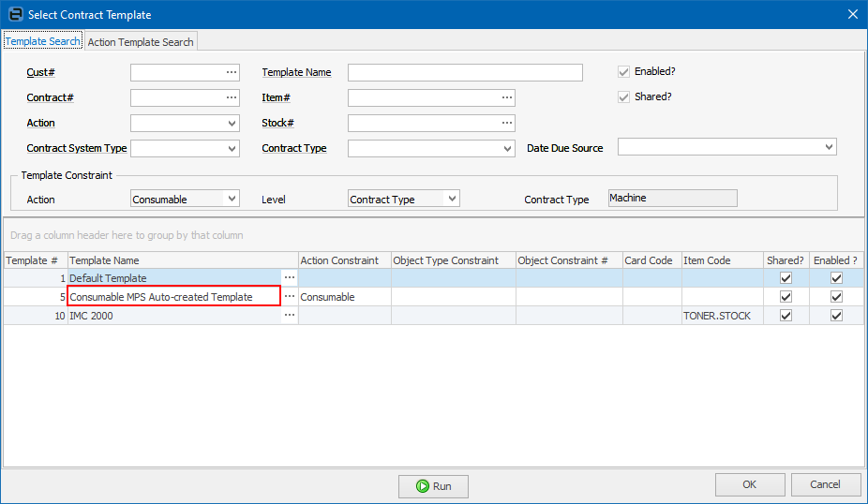This screenshot has height=504, width=868.
Task: Click ellipsis button in Default Template row
Action: (290, 278)
